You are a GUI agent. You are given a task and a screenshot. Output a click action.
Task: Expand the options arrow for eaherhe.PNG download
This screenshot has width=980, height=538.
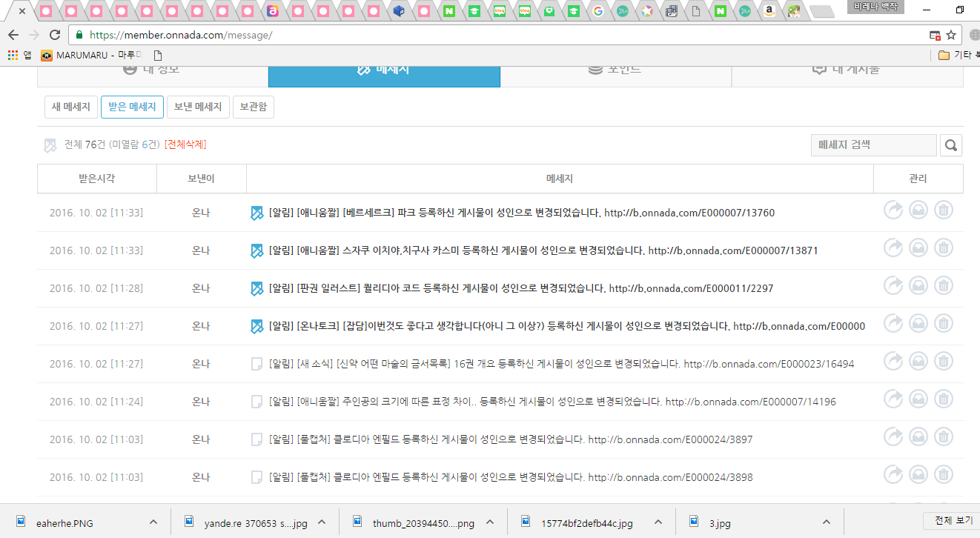click(x=153, y=522)
